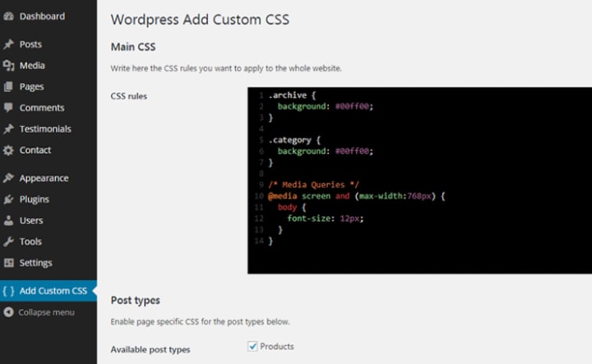Viewport: 592px width, 364px height.
Task: Click the Appearance paintbrush icon
Action: coord(9,178)
